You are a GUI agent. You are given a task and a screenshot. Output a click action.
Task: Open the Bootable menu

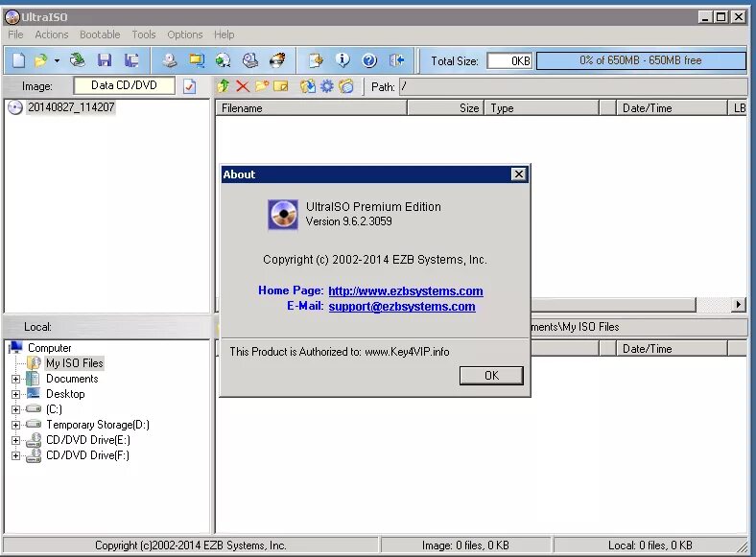click(100, 35)
